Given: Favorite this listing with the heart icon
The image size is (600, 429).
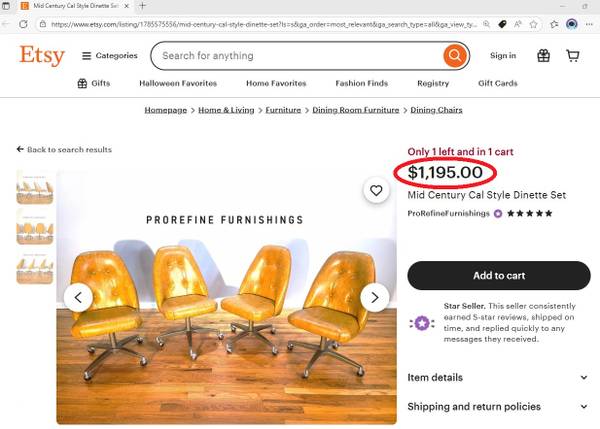Looking at the screenshot, I should (376, 190).
